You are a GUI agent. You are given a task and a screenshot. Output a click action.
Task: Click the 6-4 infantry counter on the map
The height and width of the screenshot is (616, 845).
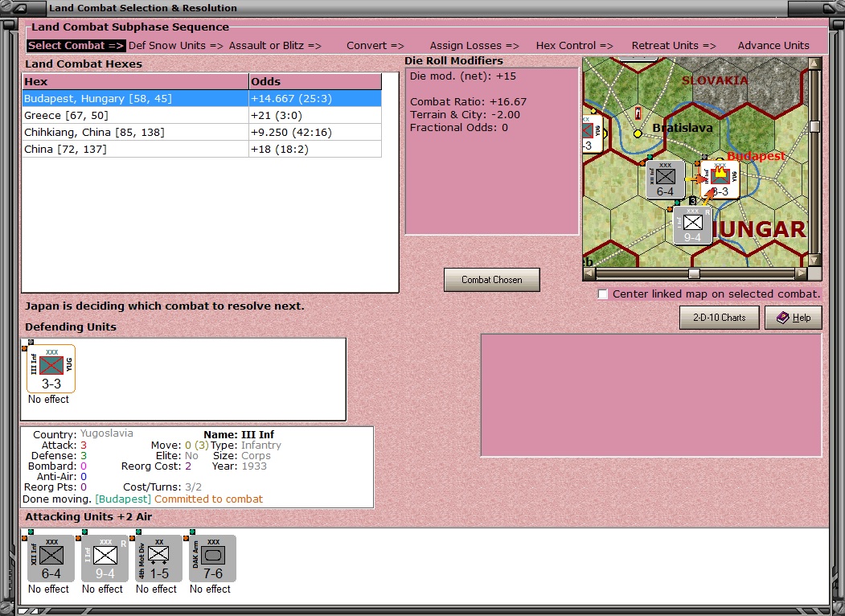665,179
